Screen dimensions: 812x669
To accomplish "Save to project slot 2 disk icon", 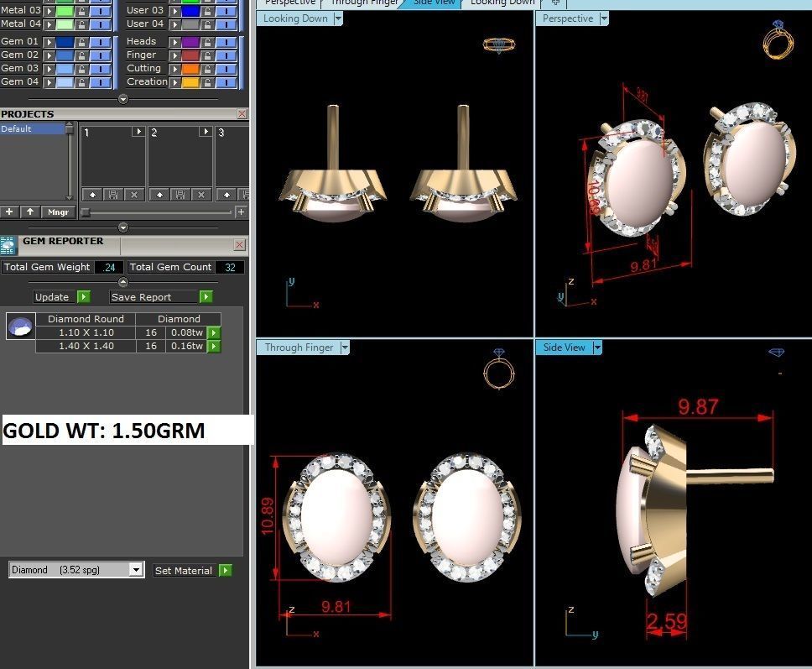I will [180, 195].
